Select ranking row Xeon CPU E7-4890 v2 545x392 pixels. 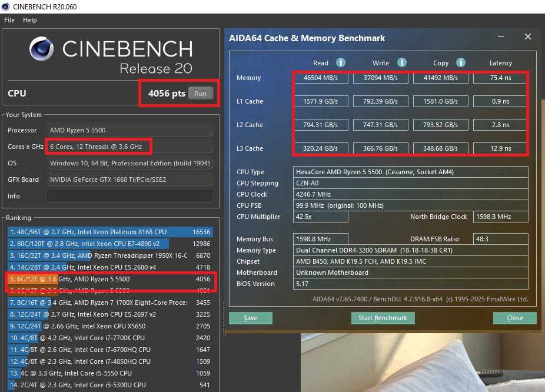[x=110, y=244]
